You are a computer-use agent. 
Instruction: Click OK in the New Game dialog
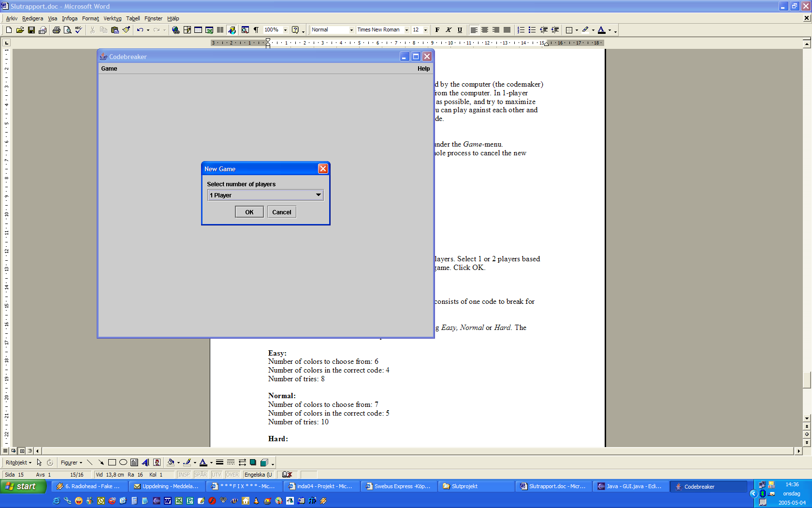249,212
